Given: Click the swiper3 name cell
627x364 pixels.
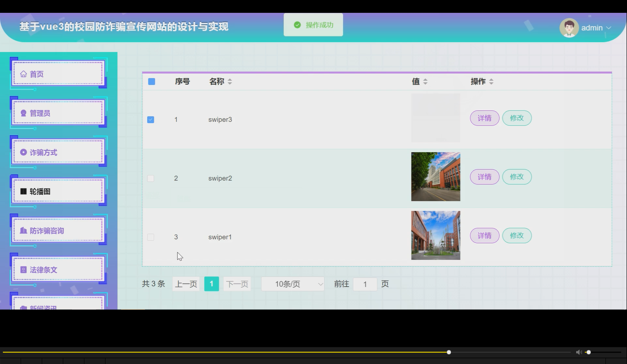Looking at the screenshot, I should pos(220,120).
